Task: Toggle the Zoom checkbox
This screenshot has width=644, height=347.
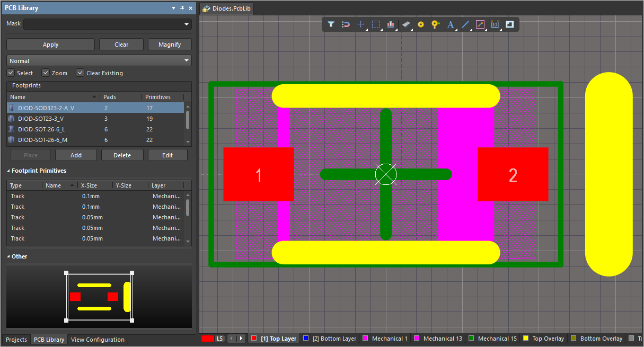Action: click(46, 73)
